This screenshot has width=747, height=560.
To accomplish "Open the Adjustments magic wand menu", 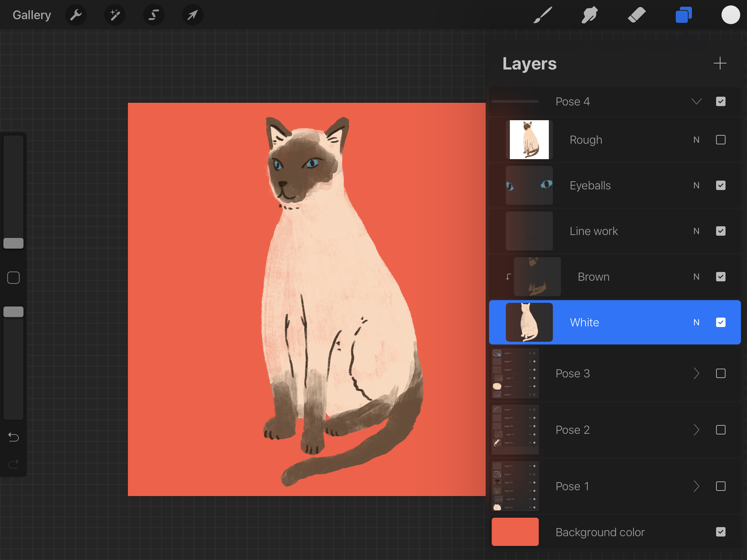I will coord(115,15).
